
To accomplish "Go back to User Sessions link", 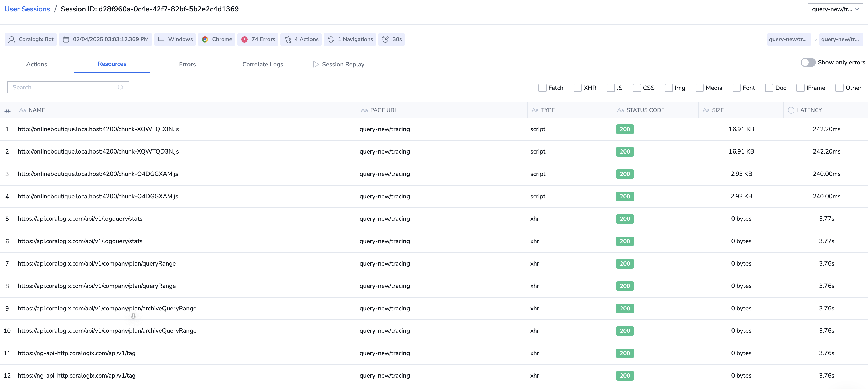I will [x=27, y=9].
